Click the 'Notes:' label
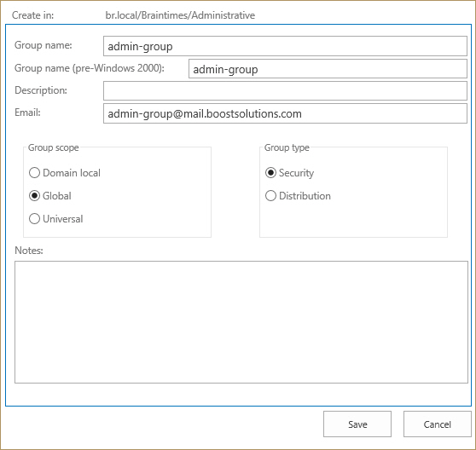The width and height of the screenshot is (476, 450). pos(29,251)
